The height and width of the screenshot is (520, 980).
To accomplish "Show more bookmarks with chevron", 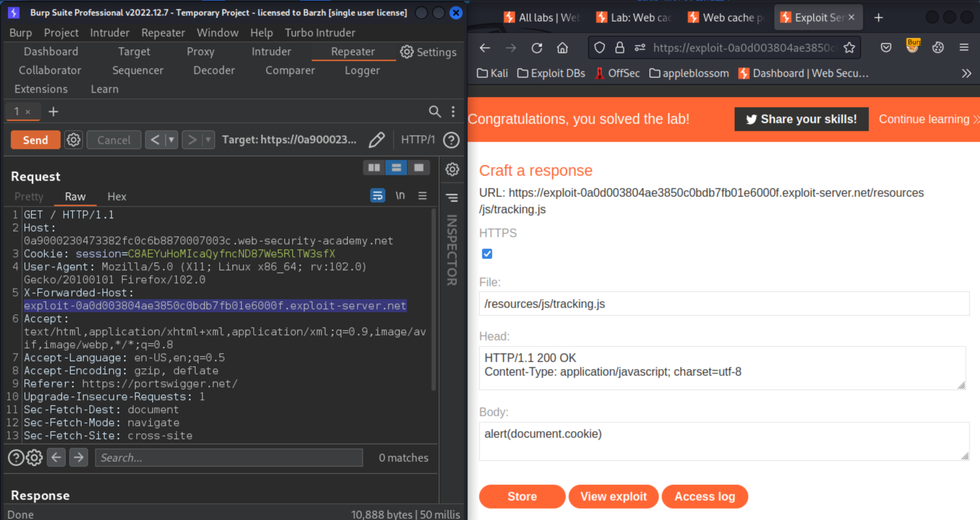I will pos(966,73).
